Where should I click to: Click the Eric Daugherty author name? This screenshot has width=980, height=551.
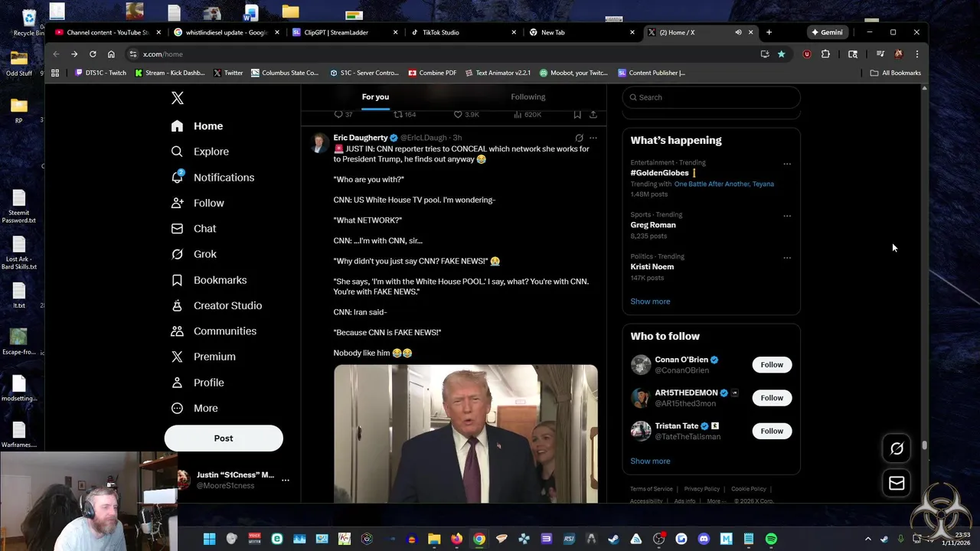click(361, 138)
